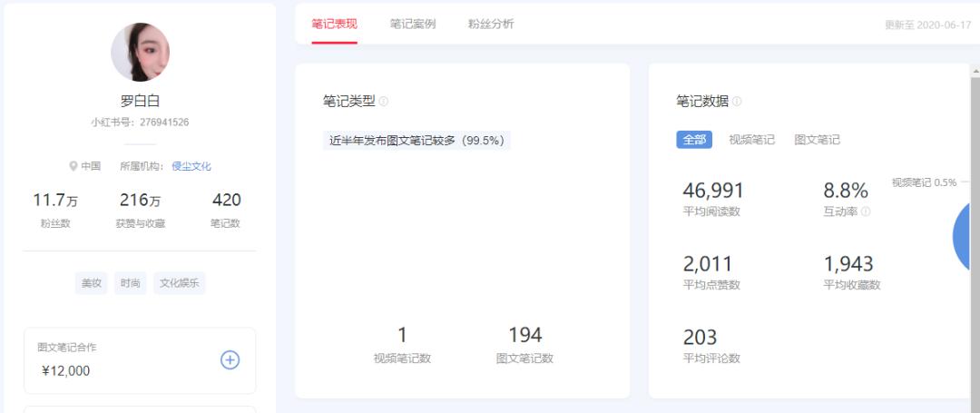Screen dimensions: 980x413
Task: Select the 图文笔记 filter
Action: click(x=817, y=140)
